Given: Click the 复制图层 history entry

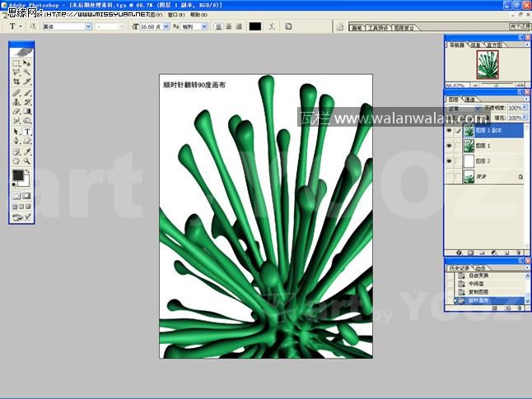Looking at the screenshot, I should pyautogui.click(x=478, y=292).
